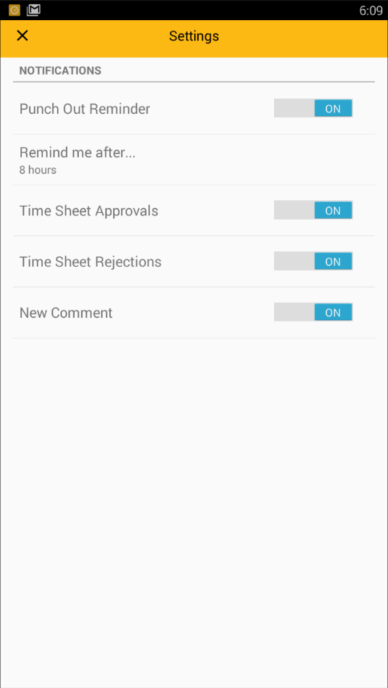Select the 8 hours reminder value
The height and width of the screenshot is (688, 388).
click(x=38, y=170)
